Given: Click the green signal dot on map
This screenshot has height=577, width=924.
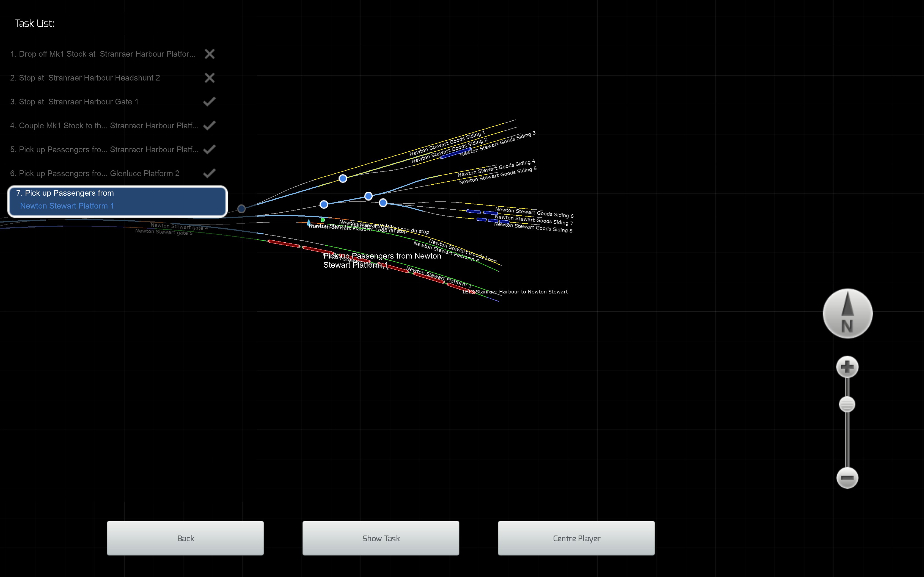Looking at the screenshot, I should coord(323,220).
